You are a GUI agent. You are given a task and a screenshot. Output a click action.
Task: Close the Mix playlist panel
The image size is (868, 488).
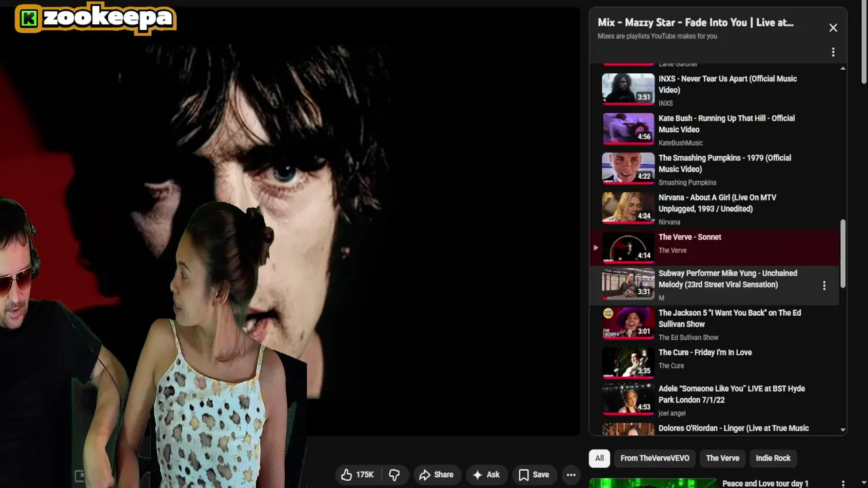(833, 28)
